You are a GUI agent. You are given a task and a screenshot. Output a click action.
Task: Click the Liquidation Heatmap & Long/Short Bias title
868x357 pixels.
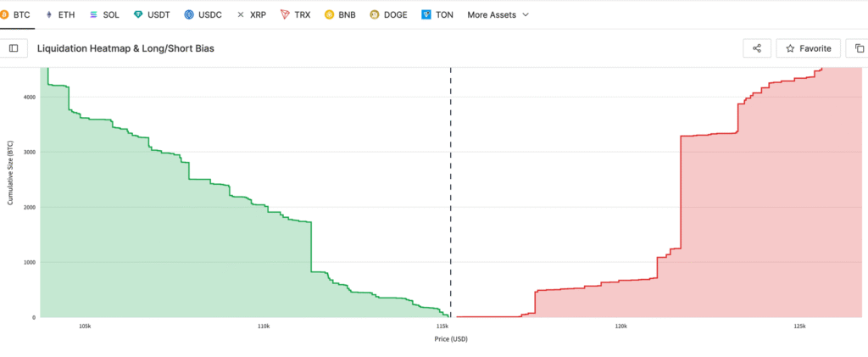[x=125, y=48]
